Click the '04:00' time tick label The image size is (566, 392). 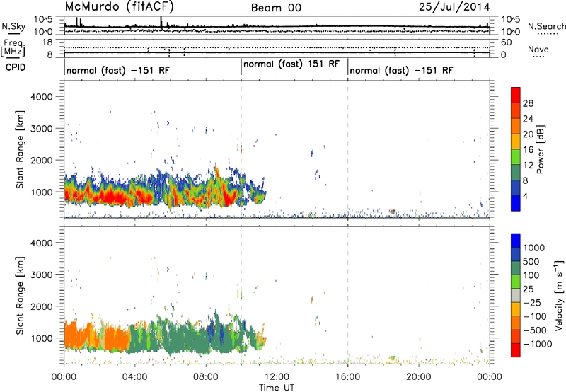(135, 377)
